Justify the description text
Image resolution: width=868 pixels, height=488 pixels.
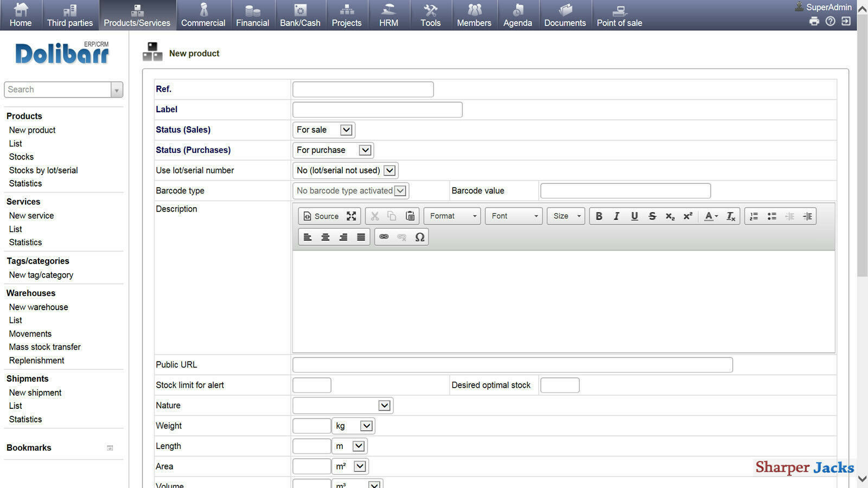tap(361, 237)
